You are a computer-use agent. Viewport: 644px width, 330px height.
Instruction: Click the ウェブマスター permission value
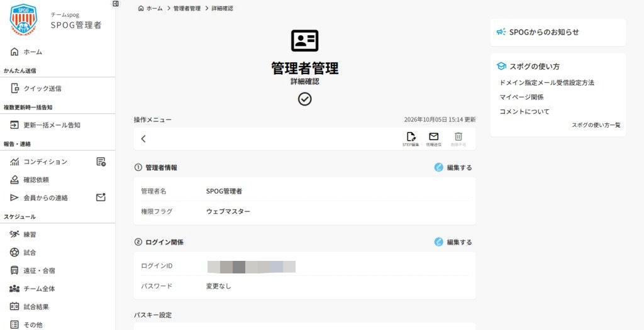(x=228, y=211)
